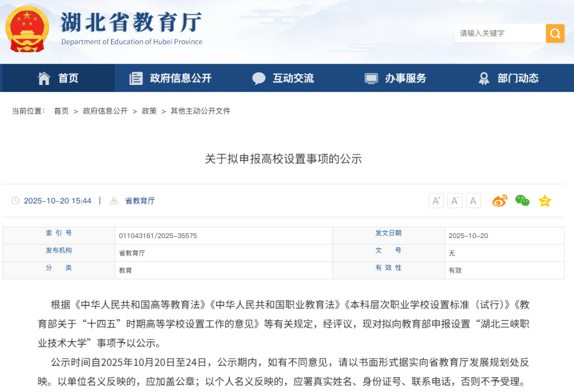
Task: Click A- to shrink article text
Action: [x=454, y=200]
